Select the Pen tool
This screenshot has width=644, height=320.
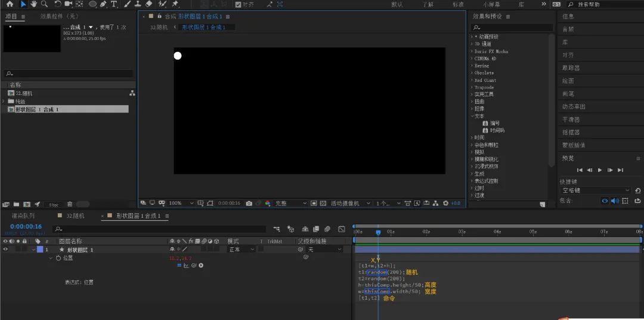pos(103,4)
